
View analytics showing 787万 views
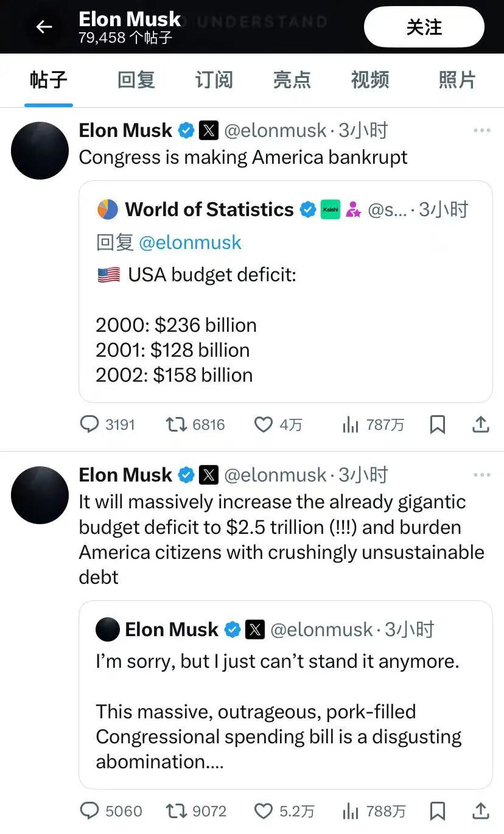click(373, 424)
